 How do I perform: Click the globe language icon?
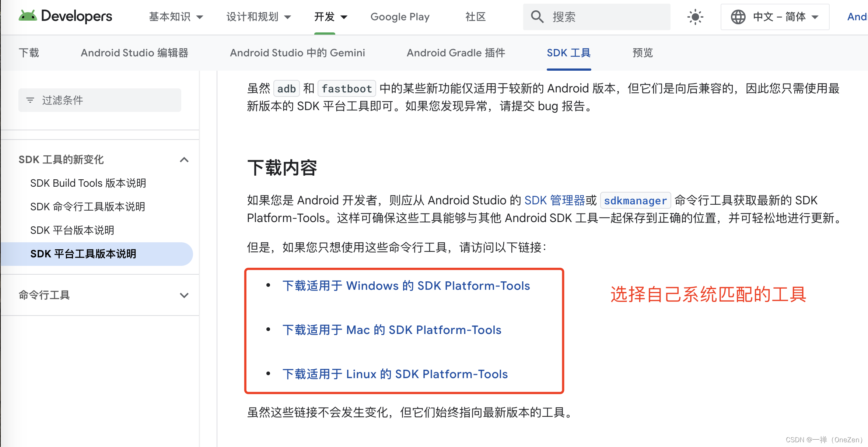point(738,17)
